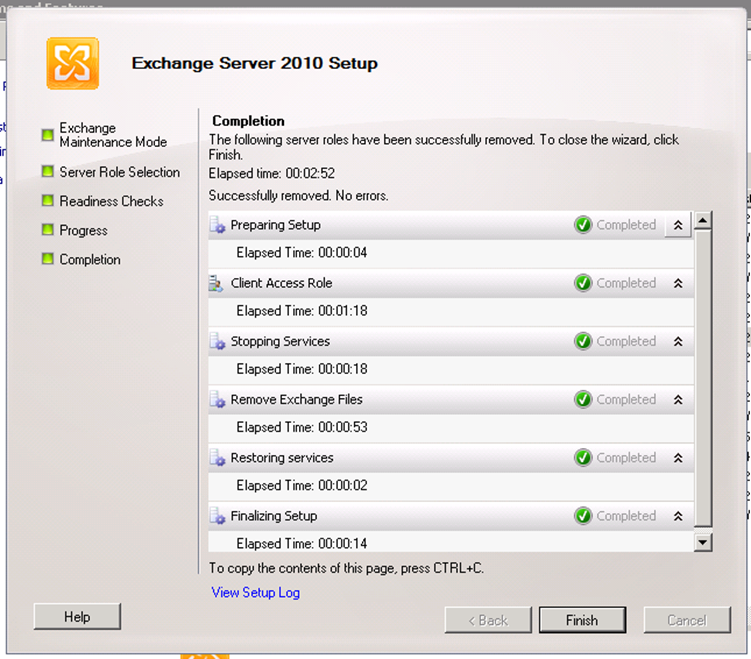Collapse the Preparing Setup section
The width and height of the screenshot is (751, 659).
678,225
